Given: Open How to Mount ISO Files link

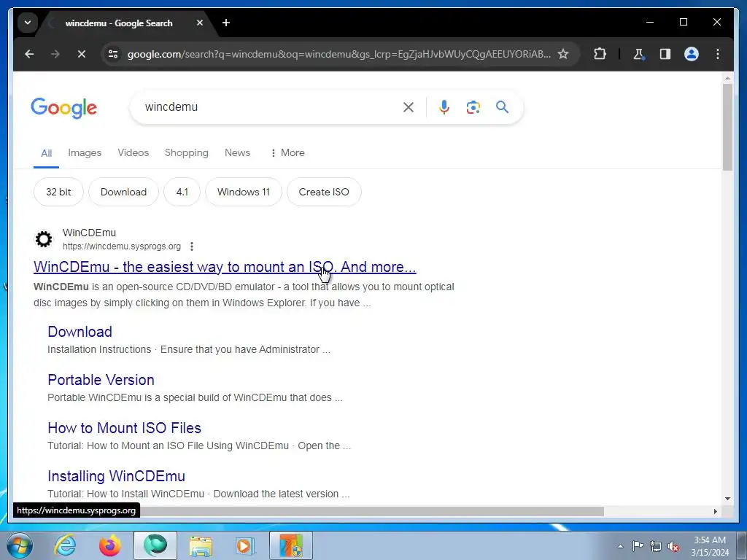Looking at the screenshot, I should tap(124, 428).
